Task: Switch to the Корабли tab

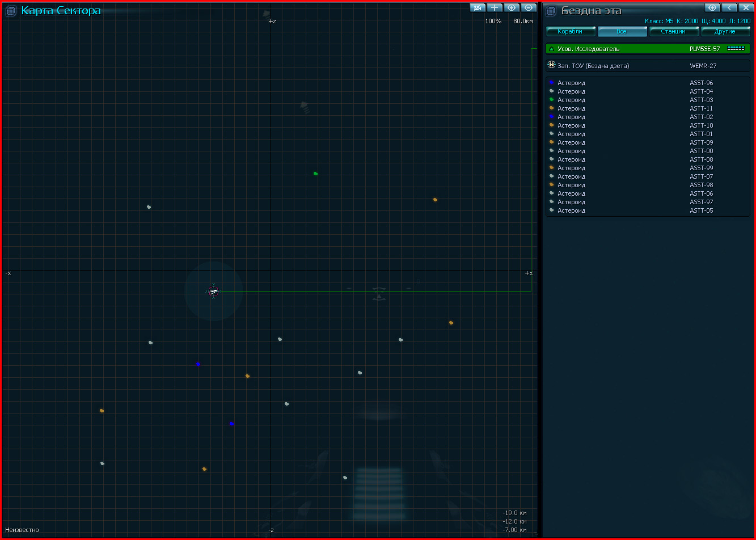Action: point(571,32)
